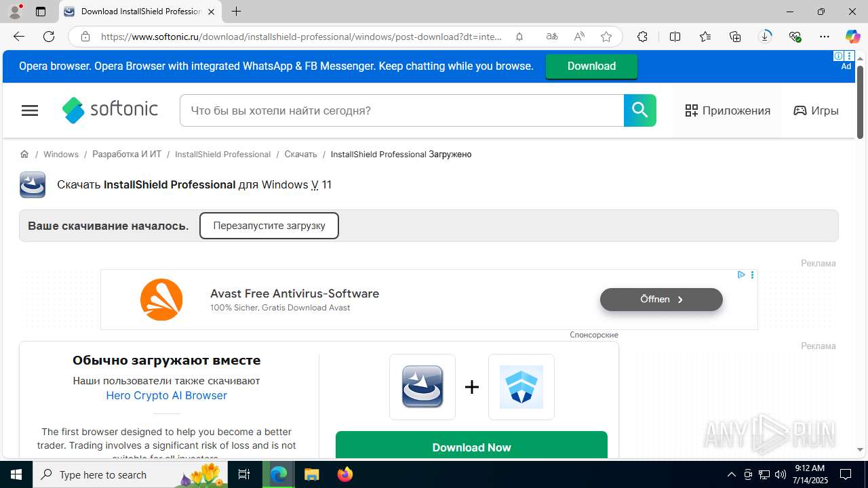Go back to the previous page
The image size is (868, 488).
point(19,37)
